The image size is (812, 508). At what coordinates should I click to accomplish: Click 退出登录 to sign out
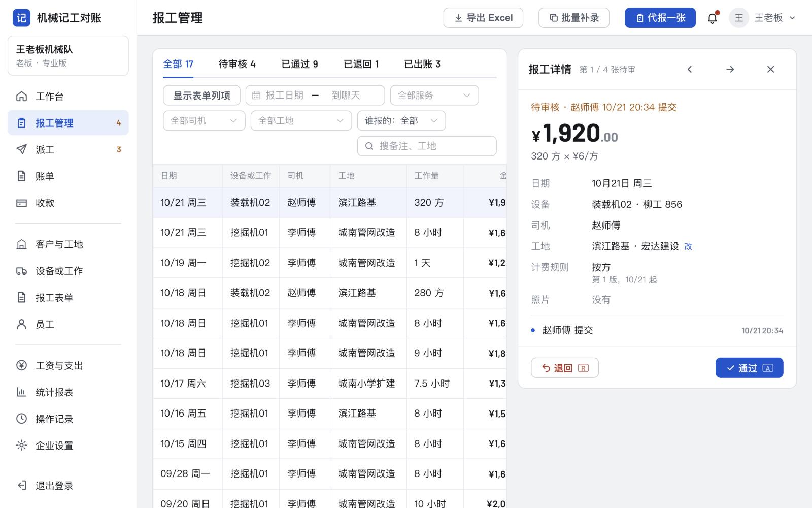(x=68, y=486)
